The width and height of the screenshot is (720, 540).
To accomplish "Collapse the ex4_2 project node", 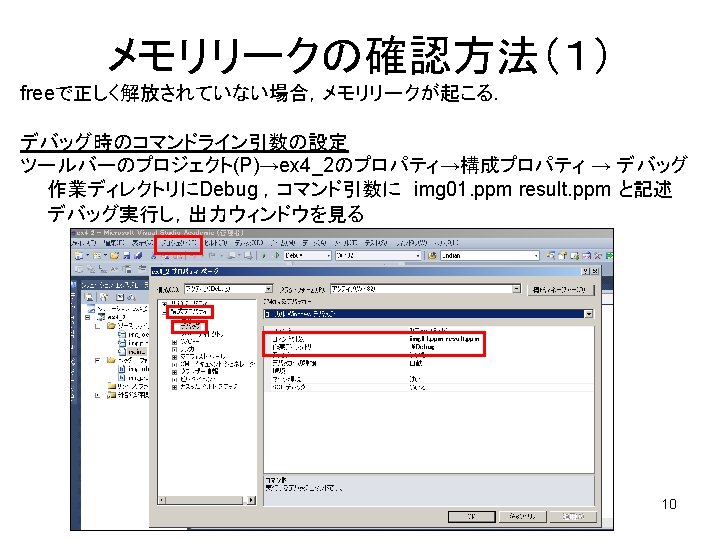I will pyautogui.click(x=88, y=317).
